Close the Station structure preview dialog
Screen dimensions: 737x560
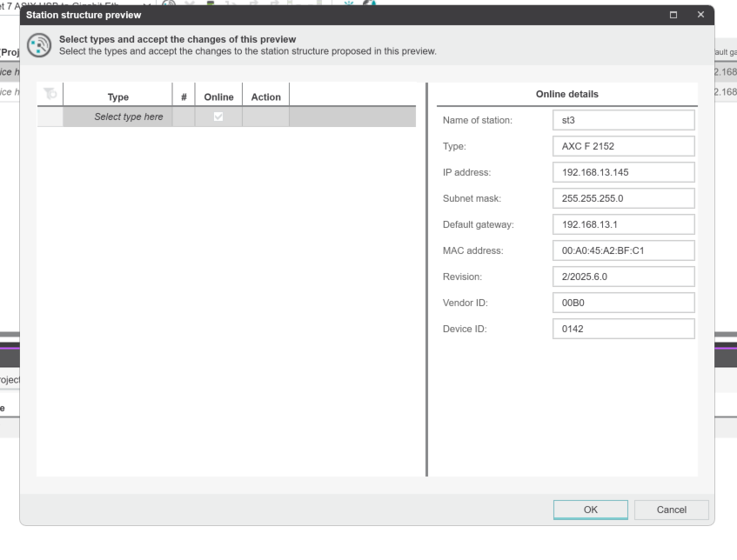point(700,16)
